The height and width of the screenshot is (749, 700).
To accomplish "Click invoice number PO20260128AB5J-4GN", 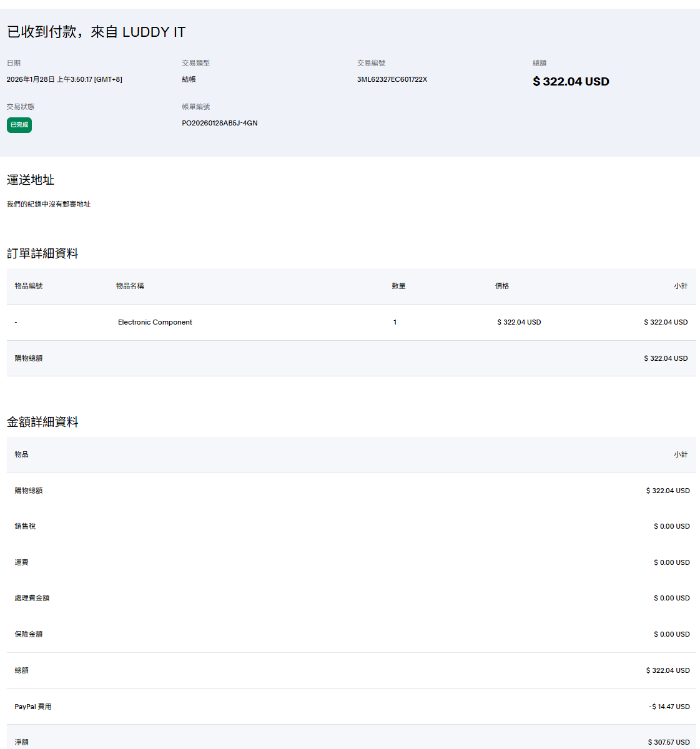I will (220, 123).
